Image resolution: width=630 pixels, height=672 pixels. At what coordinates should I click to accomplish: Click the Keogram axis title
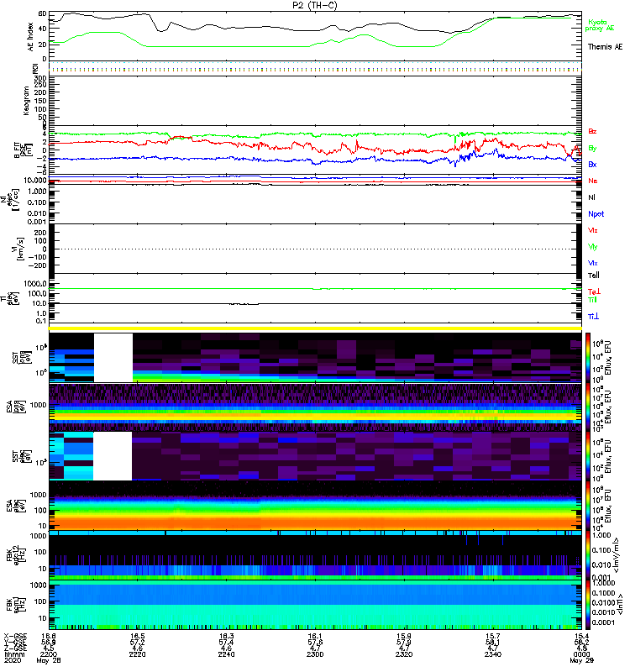click(x=26, y=100)
